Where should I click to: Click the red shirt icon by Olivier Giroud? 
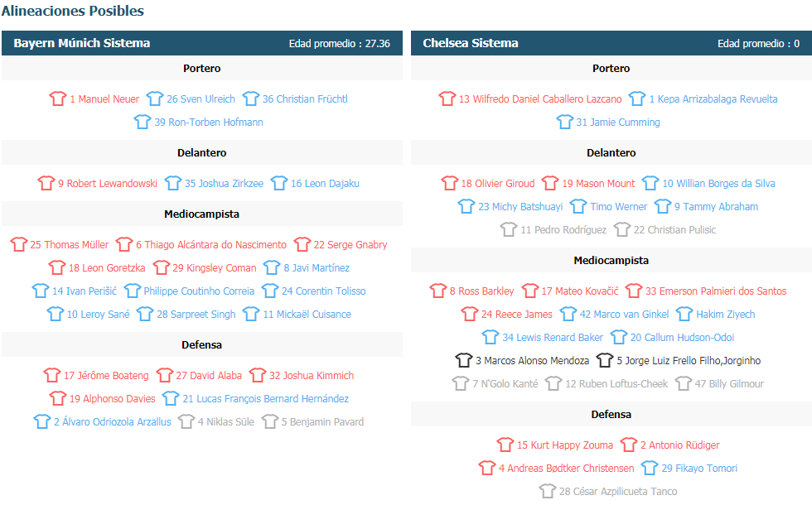[x=449, y=183]
